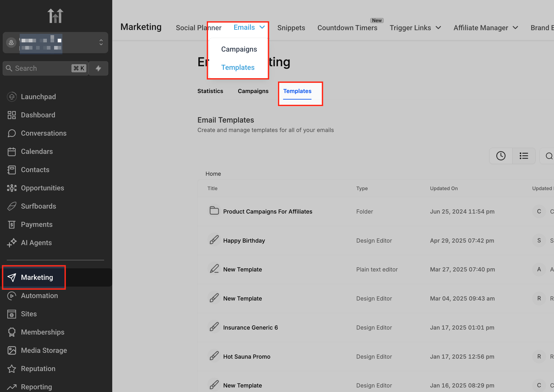
Task: Switch to list view icon
Action: pyautogui.click(x=524, y=156)
